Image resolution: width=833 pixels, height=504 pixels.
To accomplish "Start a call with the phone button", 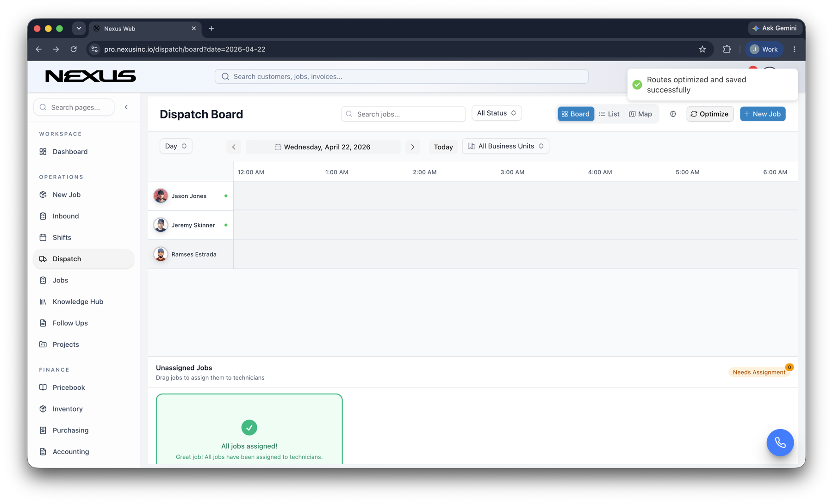I will point(780,443).
